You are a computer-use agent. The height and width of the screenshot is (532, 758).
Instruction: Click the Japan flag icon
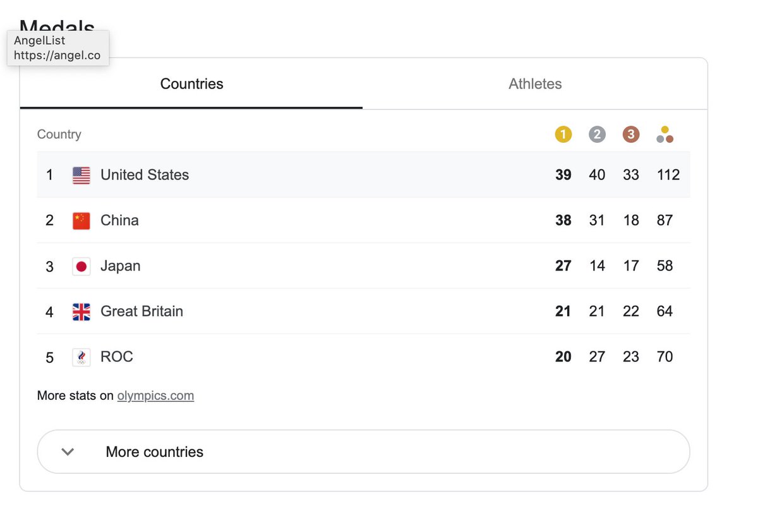[x=81, y=266]
